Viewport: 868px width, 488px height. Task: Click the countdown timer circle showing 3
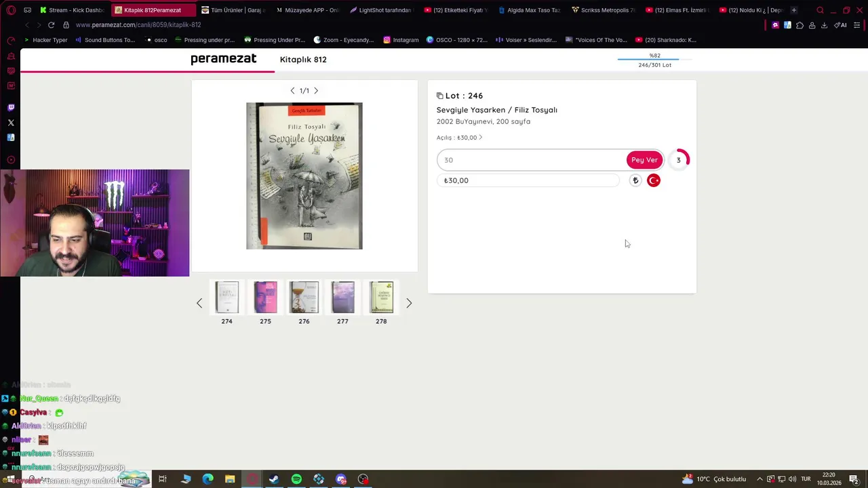pyautogui.click(x=678, y=160)
